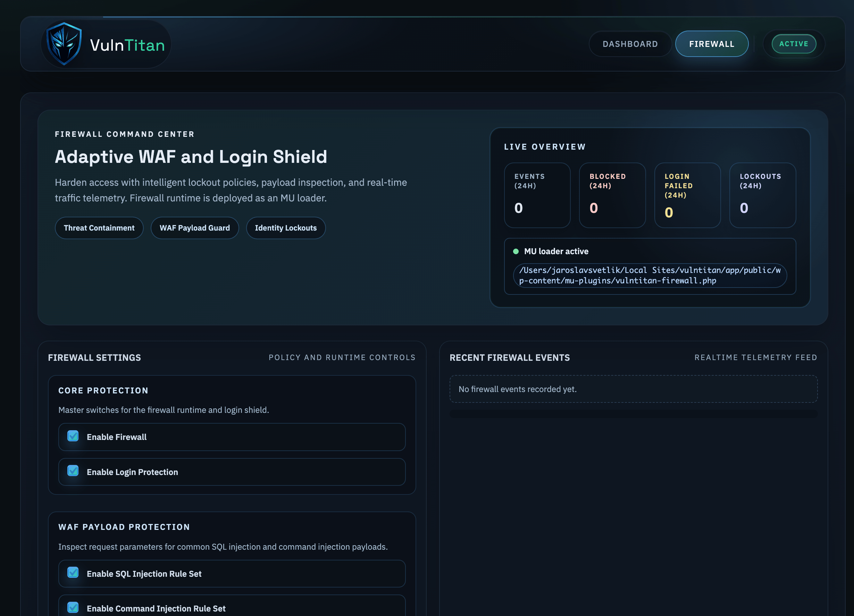This screenshot has width=854, height=616.
Task: Uncheck the Enable Firewall checkbox
Action: [x=73, y=436]
